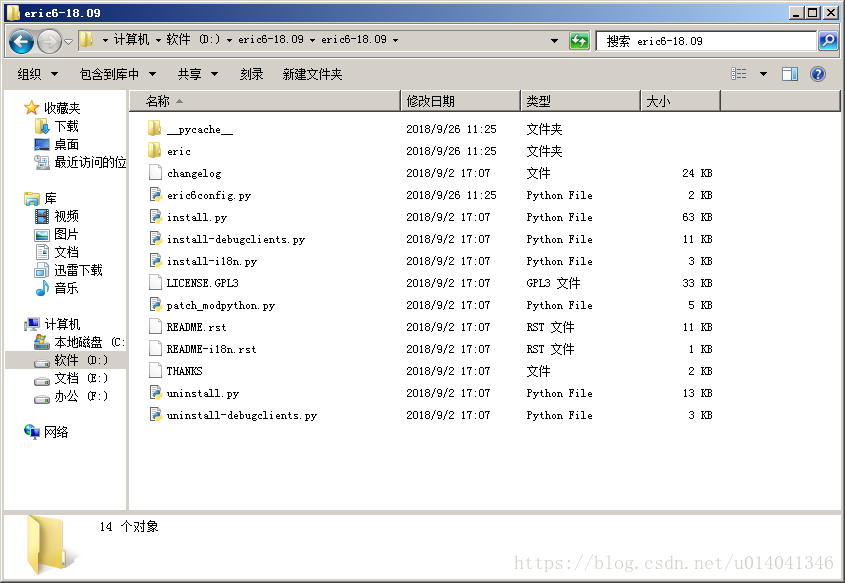This screenshot has width=845, height=583.
Task: Select the eric6config.py Python icon
Action: [155, 195]
